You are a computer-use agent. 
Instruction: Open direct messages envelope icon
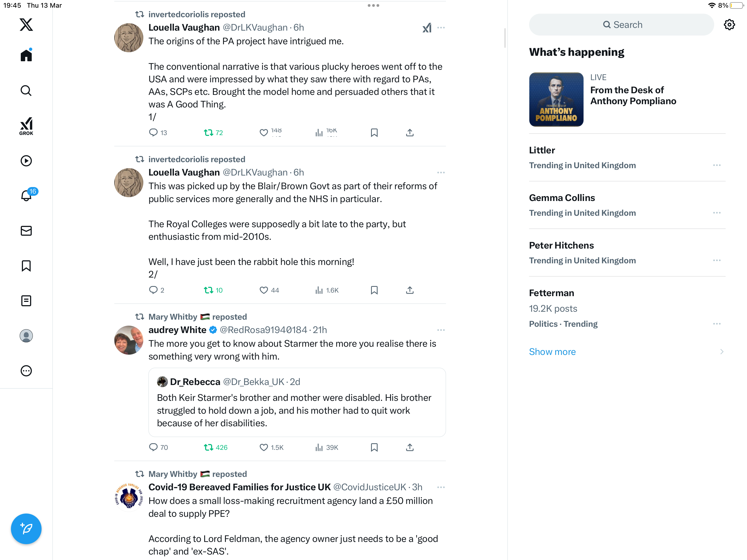coord(26,231)
